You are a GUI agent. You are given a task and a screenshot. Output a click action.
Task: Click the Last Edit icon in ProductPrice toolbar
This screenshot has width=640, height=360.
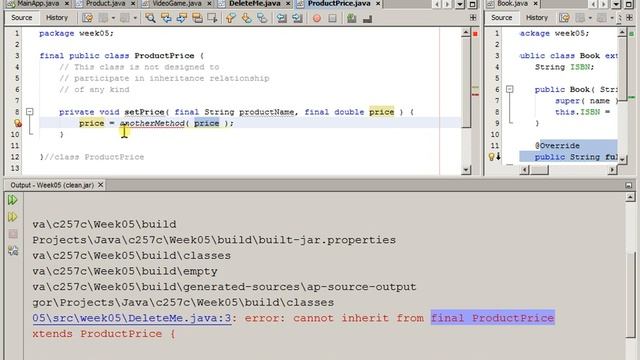[x=87, y=18]
